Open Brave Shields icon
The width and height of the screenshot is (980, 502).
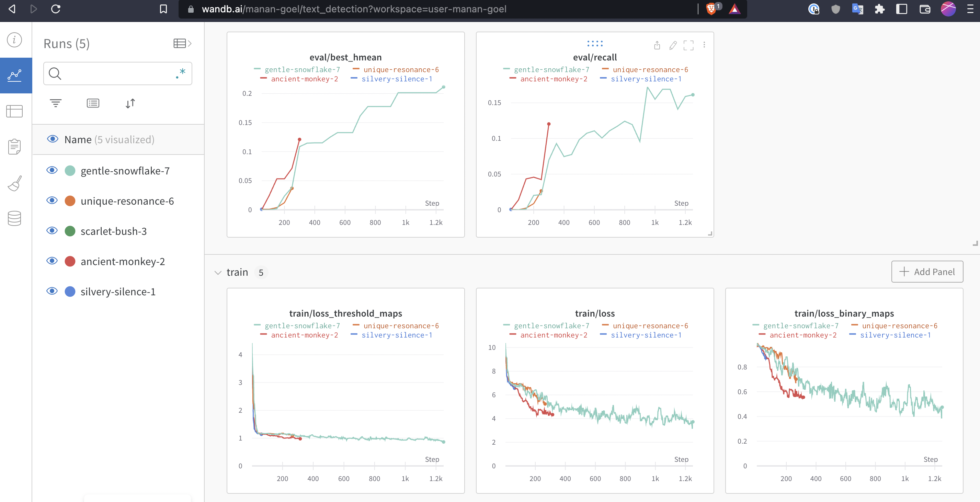[711, 9]
